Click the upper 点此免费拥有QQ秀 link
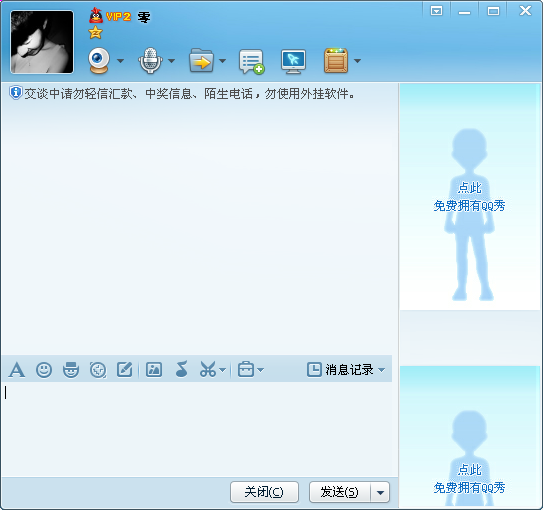Image resolution: width=543 pixels, height=510 pixels. (x=469, y=197)
